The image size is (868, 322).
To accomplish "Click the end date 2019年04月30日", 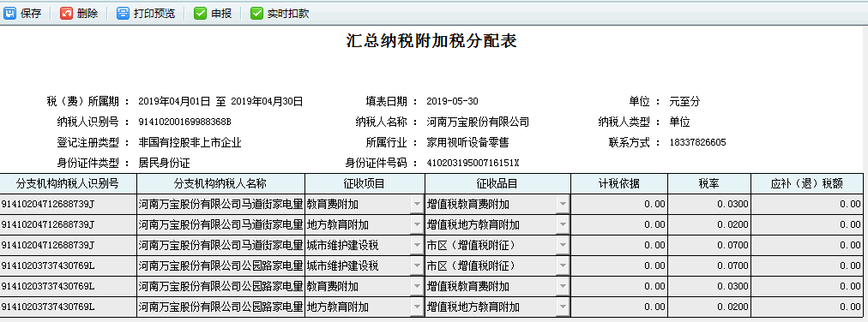I will click(267, 102).
